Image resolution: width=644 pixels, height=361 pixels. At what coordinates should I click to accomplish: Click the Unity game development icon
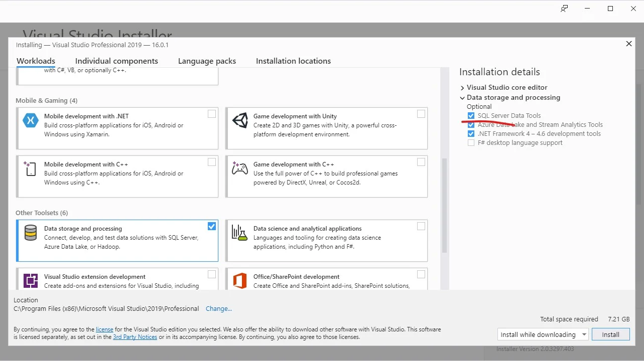239,120
